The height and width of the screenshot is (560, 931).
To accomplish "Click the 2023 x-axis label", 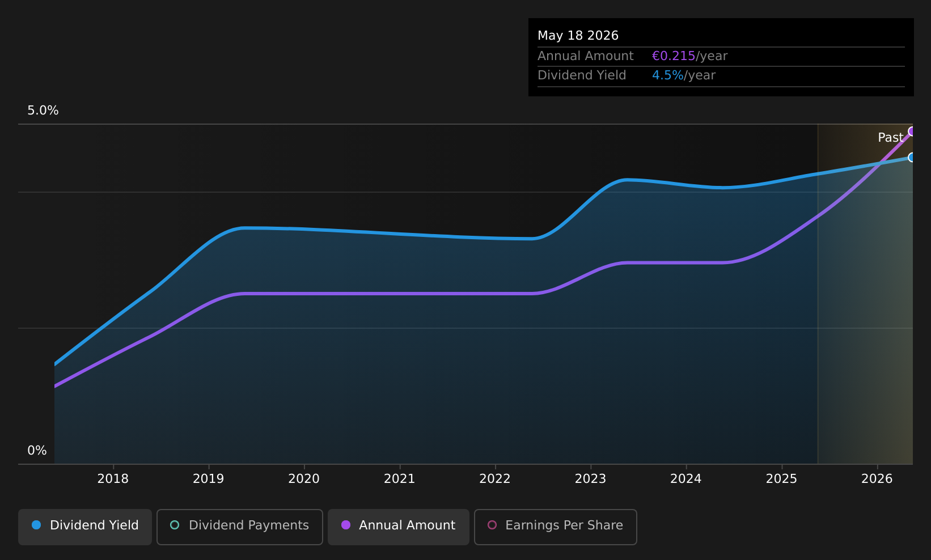I will pyautogui.click(x=591, y=479).
